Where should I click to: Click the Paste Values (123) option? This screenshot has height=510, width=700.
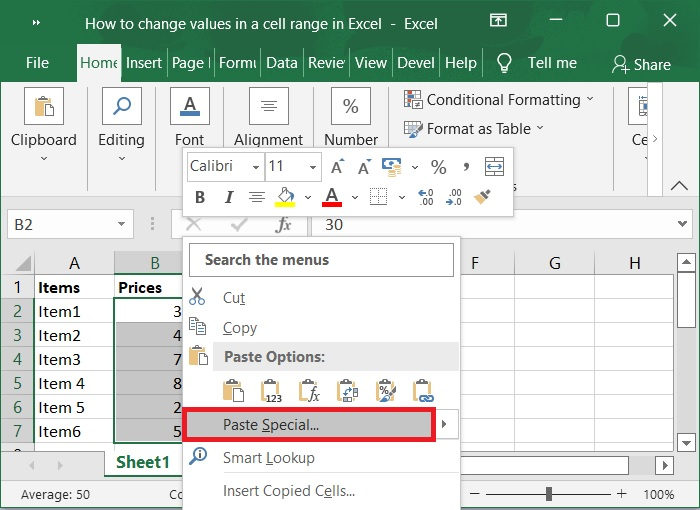[x=271, y=391]
